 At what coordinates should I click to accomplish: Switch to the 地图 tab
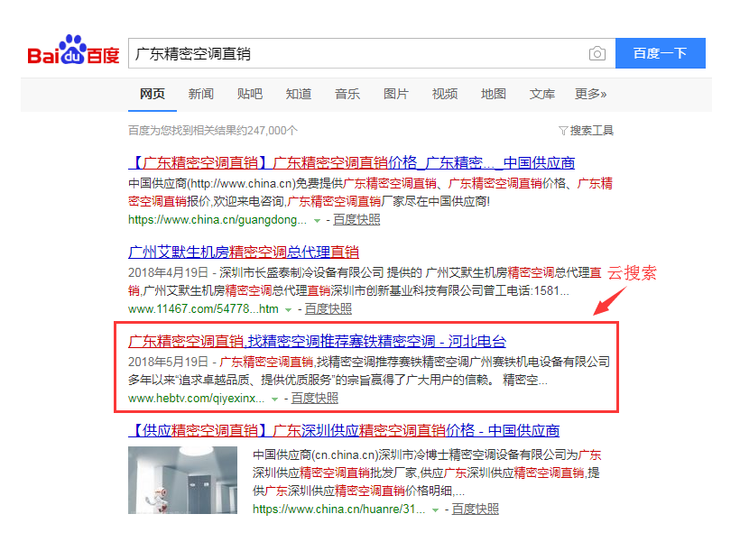(493, 94)
